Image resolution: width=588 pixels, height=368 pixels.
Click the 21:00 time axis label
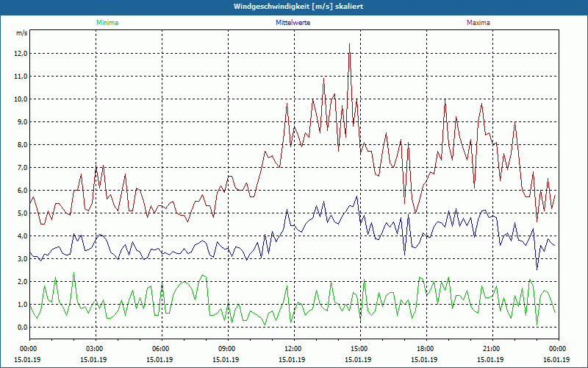(492, 348)
